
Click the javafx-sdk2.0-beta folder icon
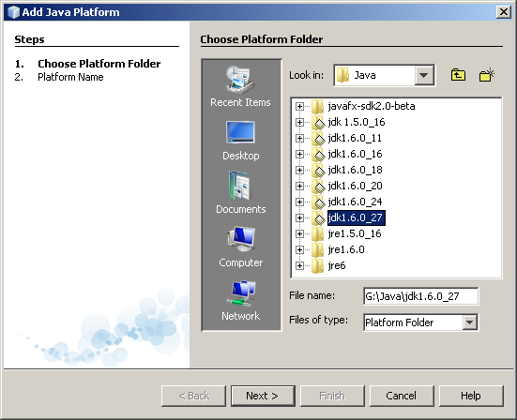tap(317, 106)
